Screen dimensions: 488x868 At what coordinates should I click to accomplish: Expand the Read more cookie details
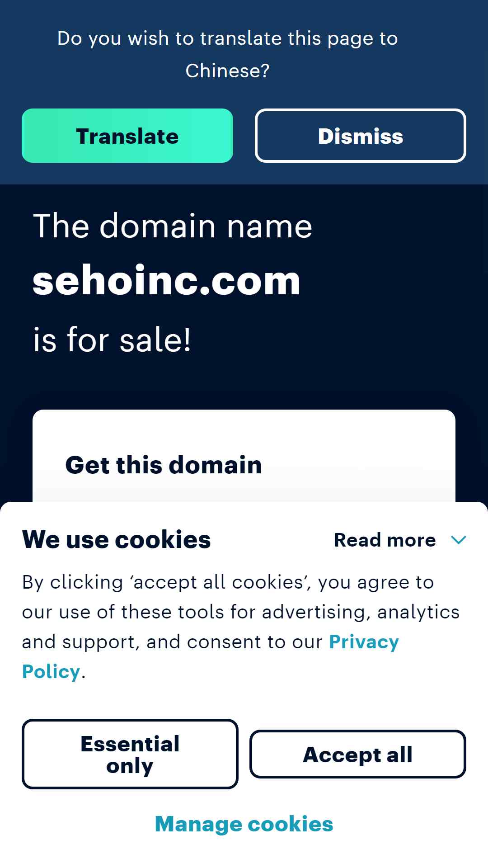pyautogui.click(x=400, y=540)
